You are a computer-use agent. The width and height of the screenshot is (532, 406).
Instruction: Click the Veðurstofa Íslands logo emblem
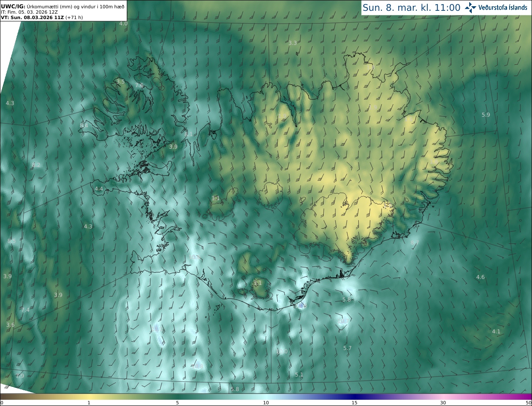(x=470, y=7)
